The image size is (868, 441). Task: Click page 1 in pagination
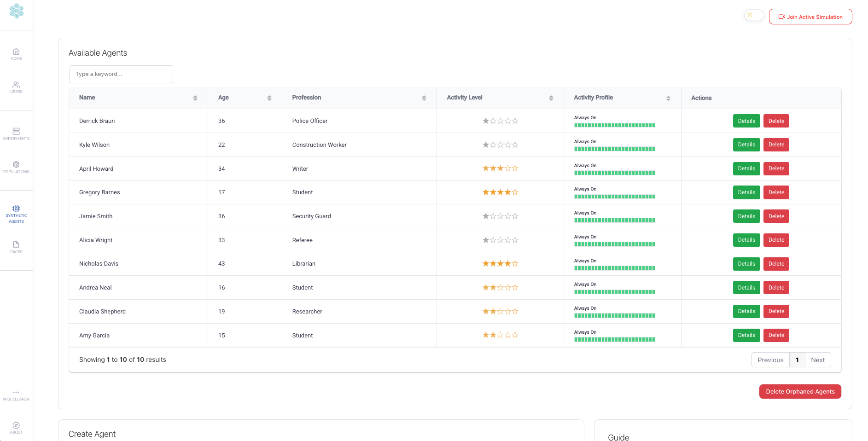797,360
